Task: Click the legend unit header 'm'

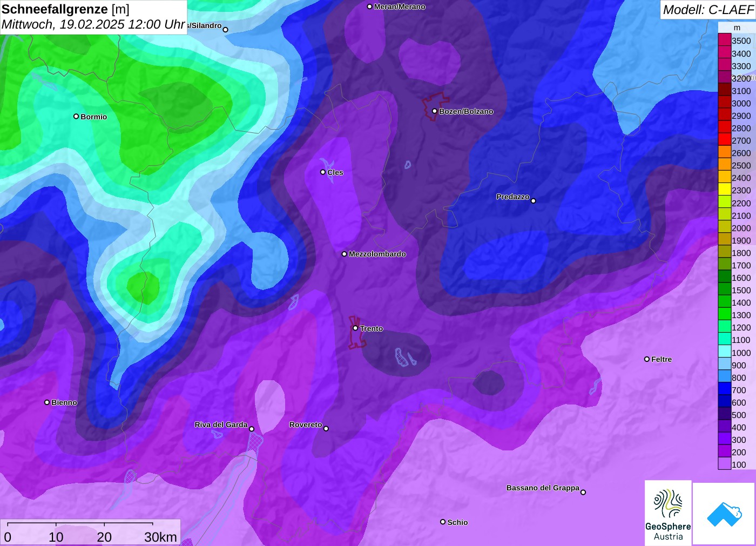Action: pos(737,28)
